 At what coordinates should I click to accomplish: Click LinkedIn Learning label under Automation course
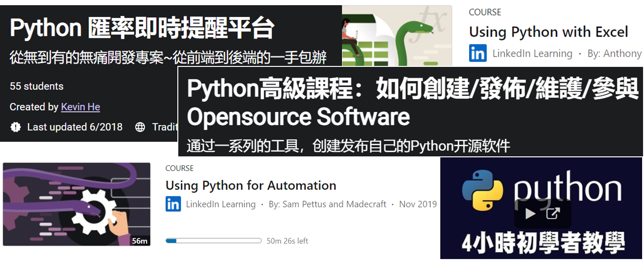(x=221, y=204)
